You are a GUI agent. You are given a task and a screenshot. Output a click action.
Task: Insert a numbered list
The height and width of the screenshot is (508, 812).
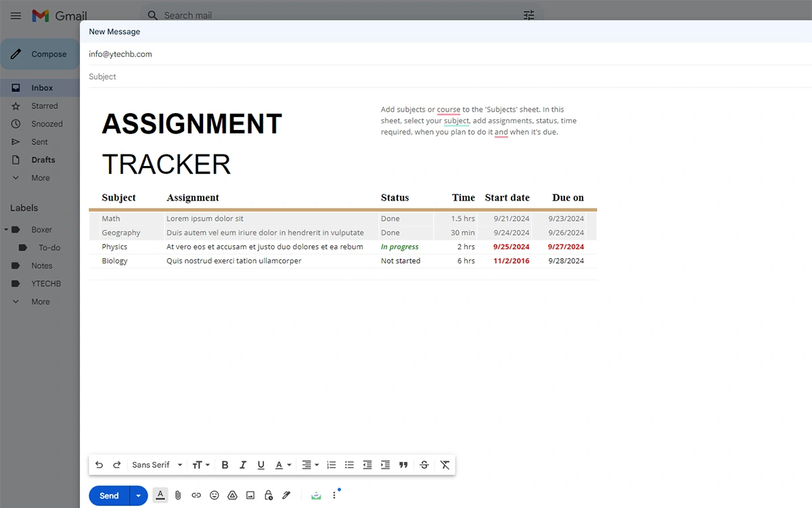(332, 465)
